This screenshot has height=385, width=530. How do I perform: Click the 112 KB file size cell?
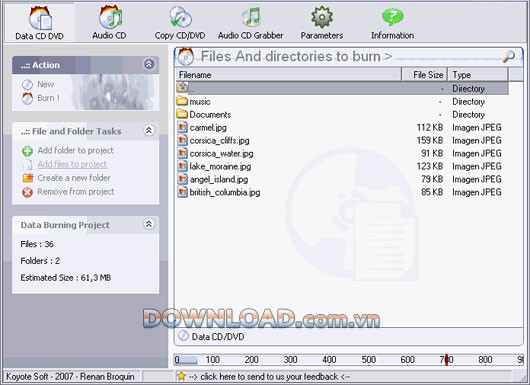click(430, 127)
